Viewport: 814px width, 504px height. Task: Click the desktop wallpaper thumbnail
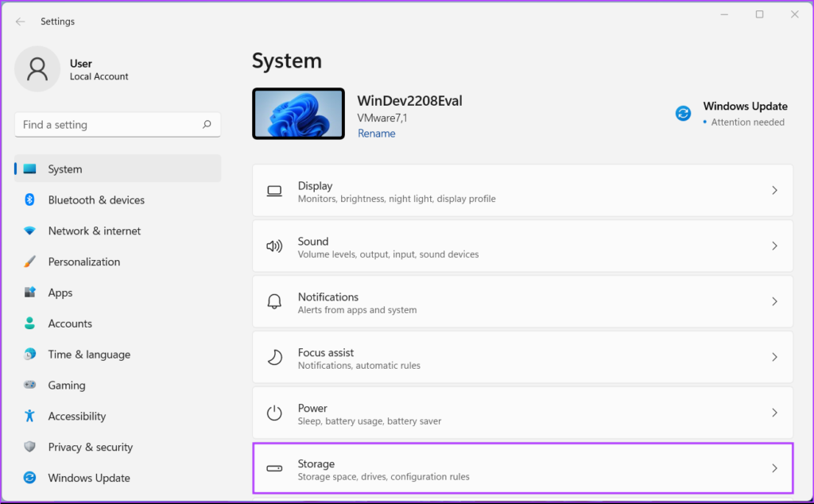298,114
